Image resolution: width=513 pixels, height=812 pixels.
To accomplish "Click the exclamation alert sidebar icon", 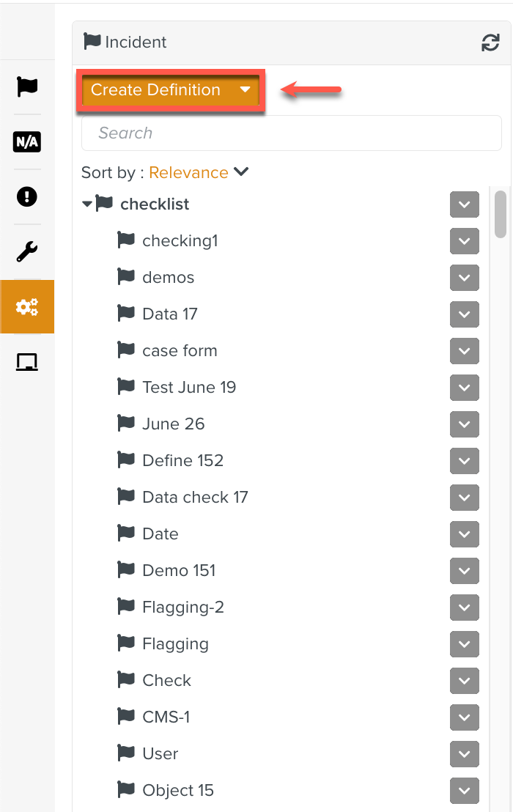I will click(26, 196).
